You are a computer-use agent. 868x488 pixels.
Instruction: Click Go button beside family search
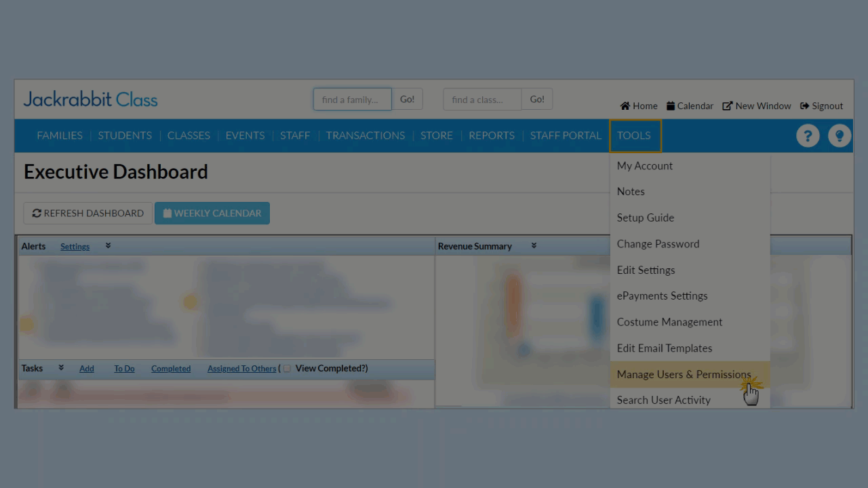point(407,99)
